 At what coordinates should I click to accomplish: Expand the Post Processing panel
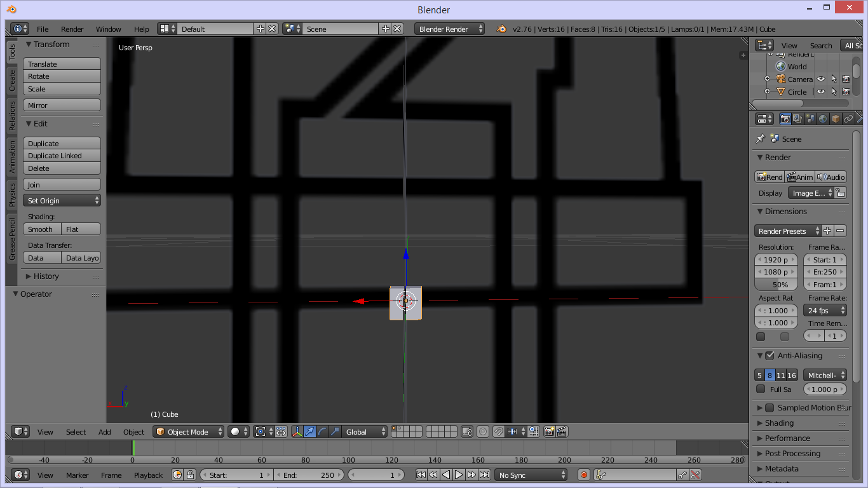793,453
